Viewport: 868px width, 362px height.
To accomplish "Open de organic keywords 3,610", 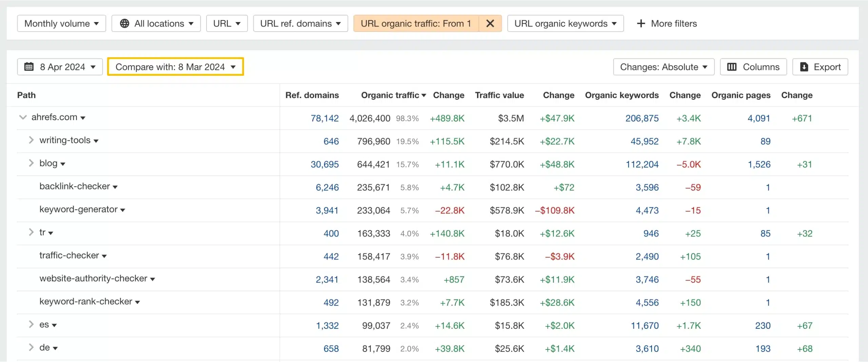I will (647, 349).
